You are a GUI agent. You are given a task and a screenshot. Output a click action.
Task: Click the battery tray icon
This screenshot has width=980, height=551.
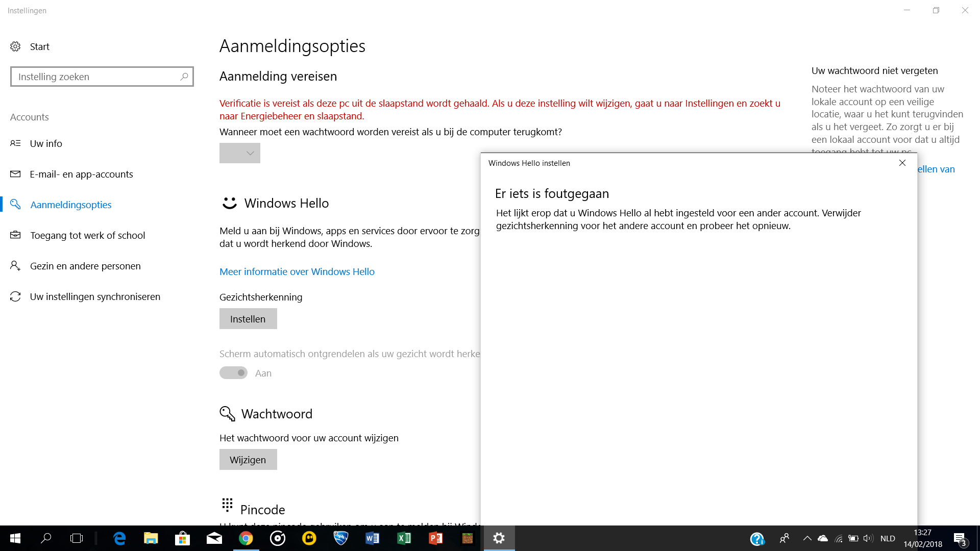[x=853, y=538]
